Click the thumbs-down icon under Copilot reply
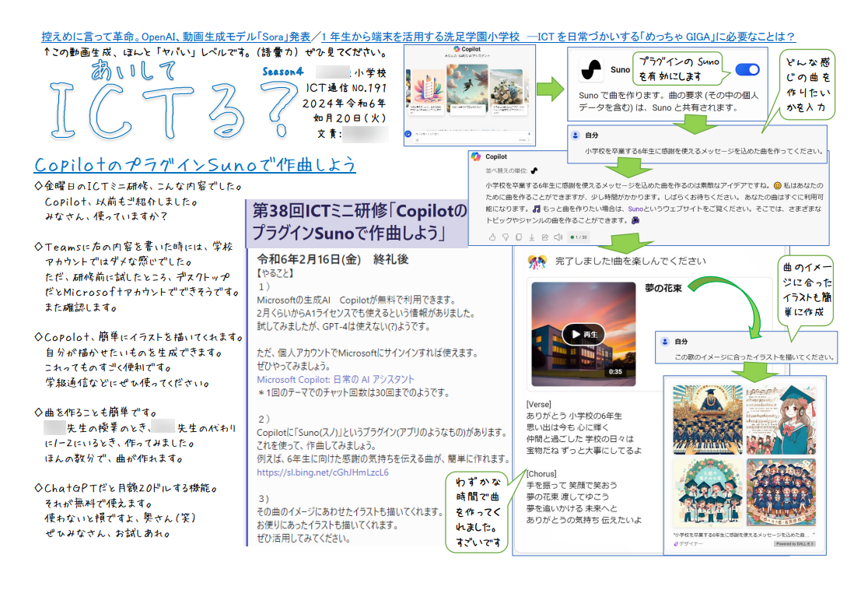 506,237
